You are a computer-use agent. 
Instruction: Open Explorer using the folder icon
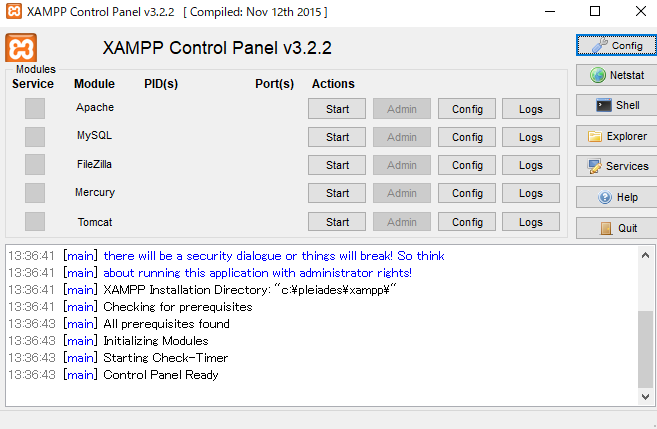(x=616, y=136)
